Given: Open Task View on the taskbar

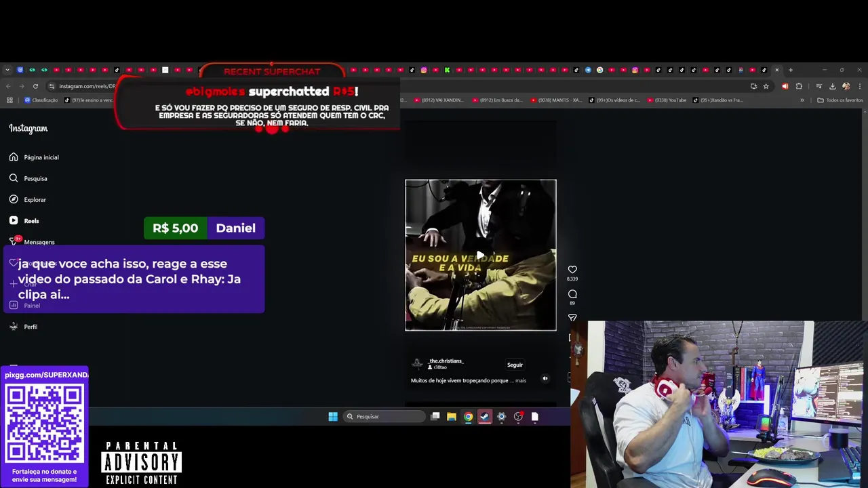Looking at the screenshot, I should [x=435, y=417].
